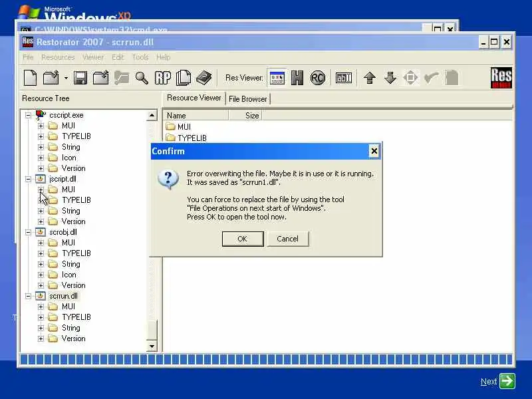The height and width of the screenshot is (399, 532).
Task: Switch to the File Browser tab
Action: (x=247, y=99)
